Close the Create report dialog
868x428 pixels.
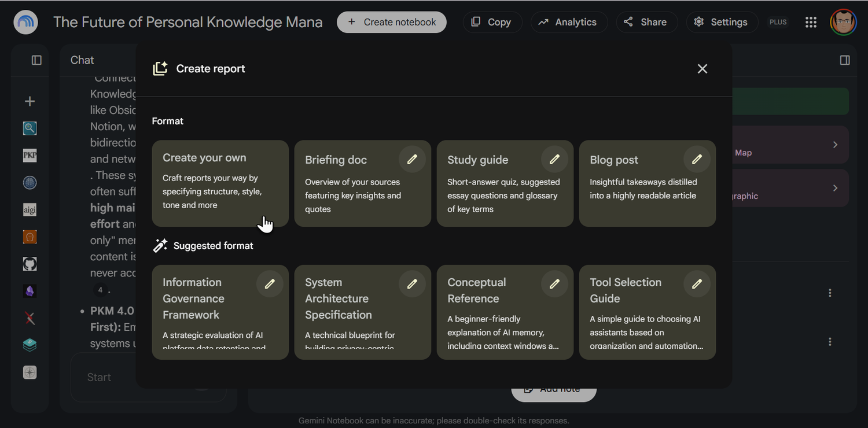tap(703, 69)
